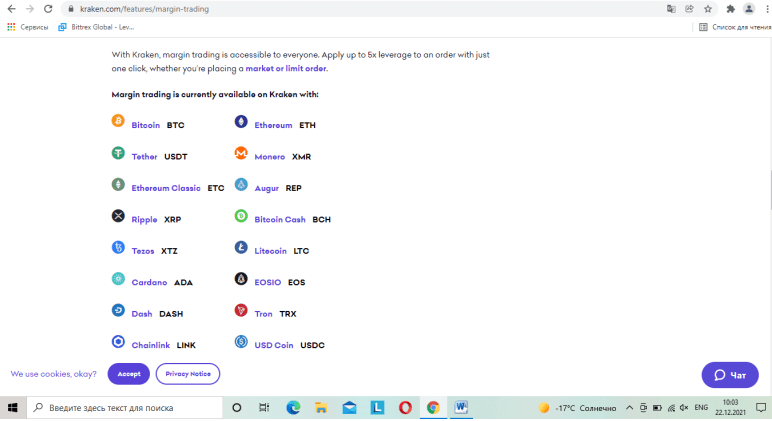
Task: Click the Windows taskbar search field
Action: (120, 408)
